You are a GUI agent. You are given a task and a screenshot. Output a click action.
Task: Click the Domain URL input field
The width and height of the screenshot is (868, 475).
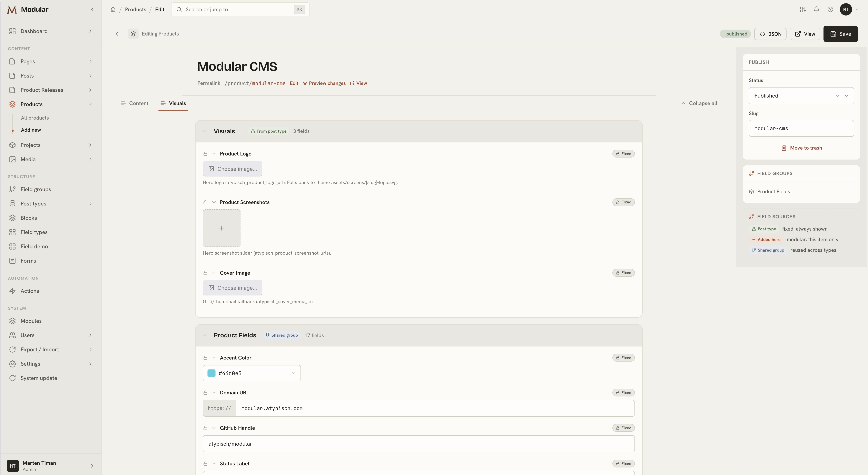pyautogui.click(x=435, y=408)
